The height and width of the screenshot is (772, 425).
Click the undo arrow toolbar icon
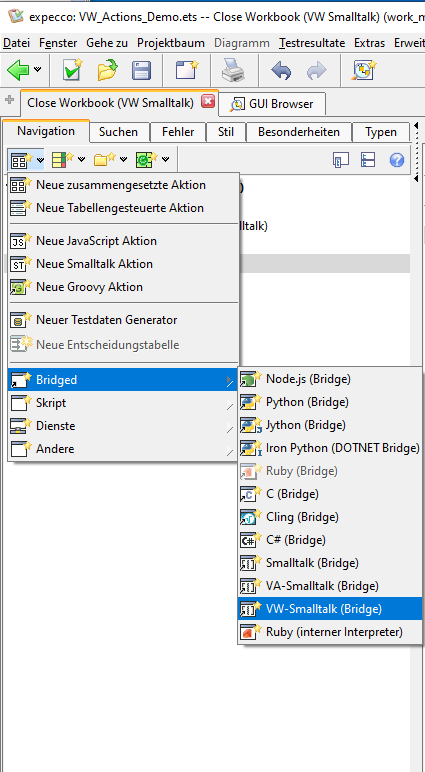(x=281, y=71)
